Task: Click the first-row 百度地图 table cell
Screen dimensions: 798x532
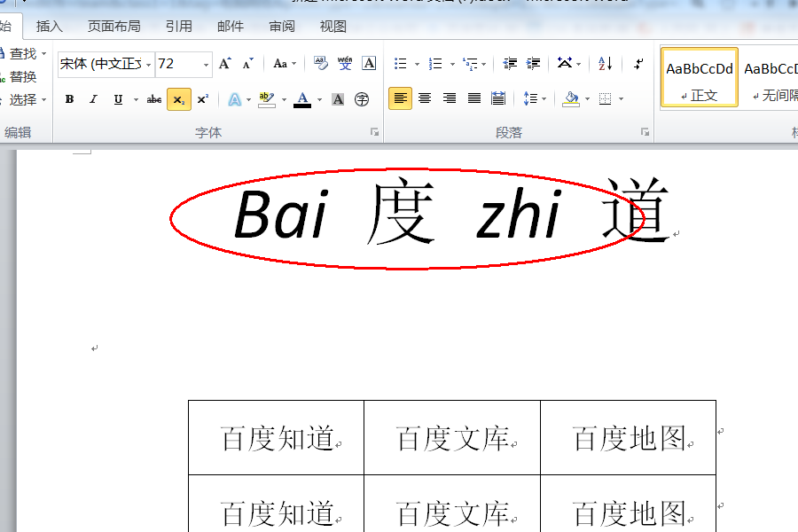Action: [629, 438]
